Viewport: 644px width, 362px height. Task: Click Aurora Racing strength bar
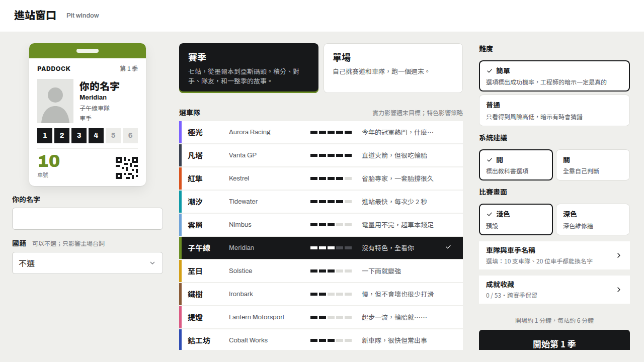point(331,132)
